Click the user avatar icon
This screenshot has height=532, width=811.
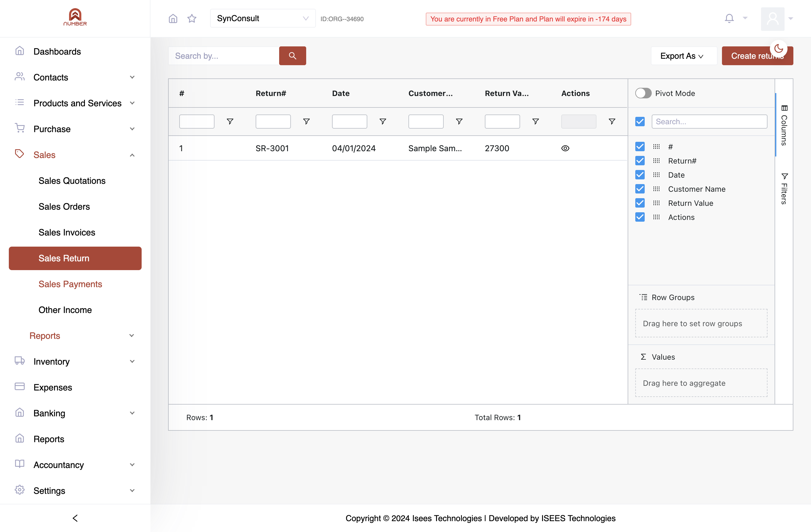tap(773, 19)
